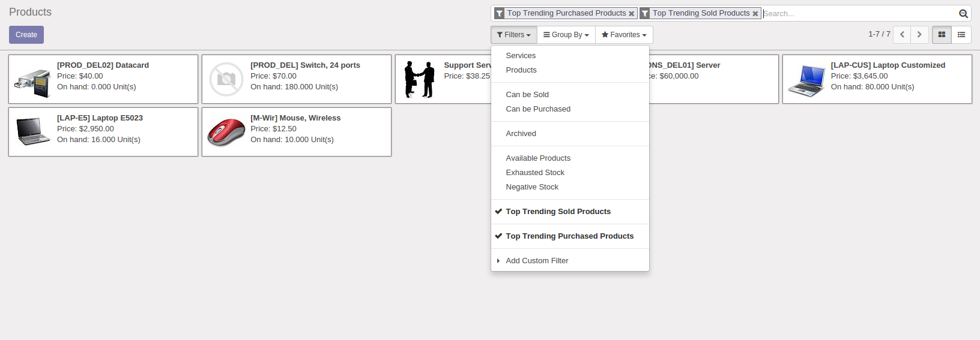
Task: Collapse the Filters dropdown
Action: click(514, 35)
